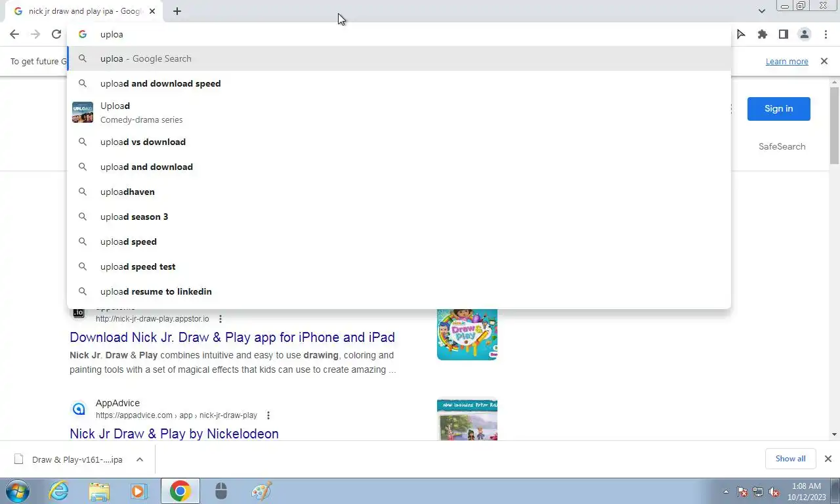Screen dimensions: 840x504
Task: Pick the 'upload and download' suggestion
Action: pyautogui.click(x=399, y=167)
